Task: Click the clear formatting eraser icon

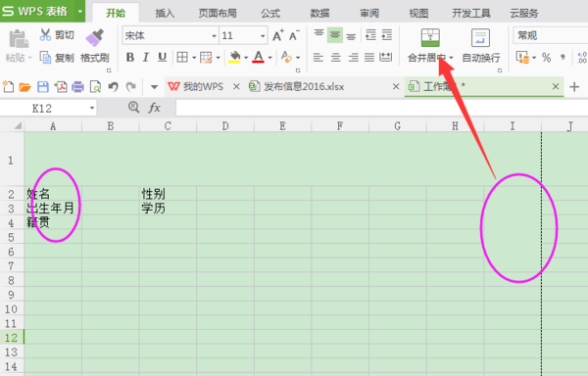Action: 286,58
